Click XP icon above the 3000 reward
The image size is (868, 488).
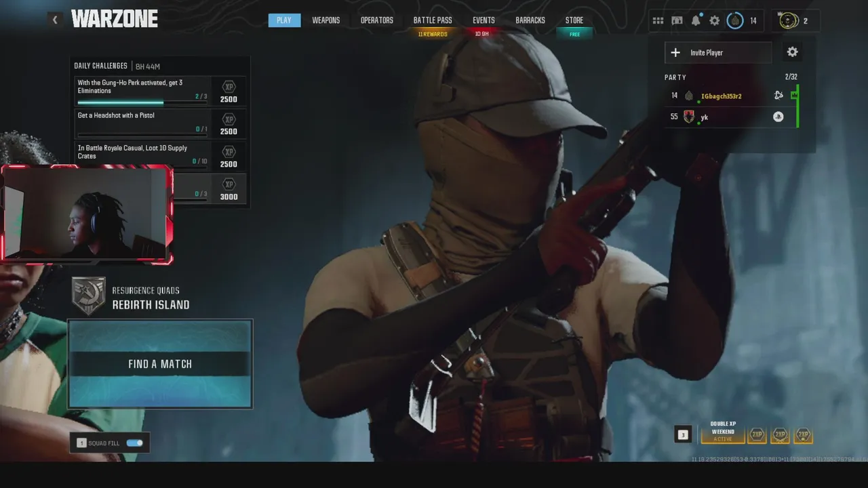click(x=229, y=184)
